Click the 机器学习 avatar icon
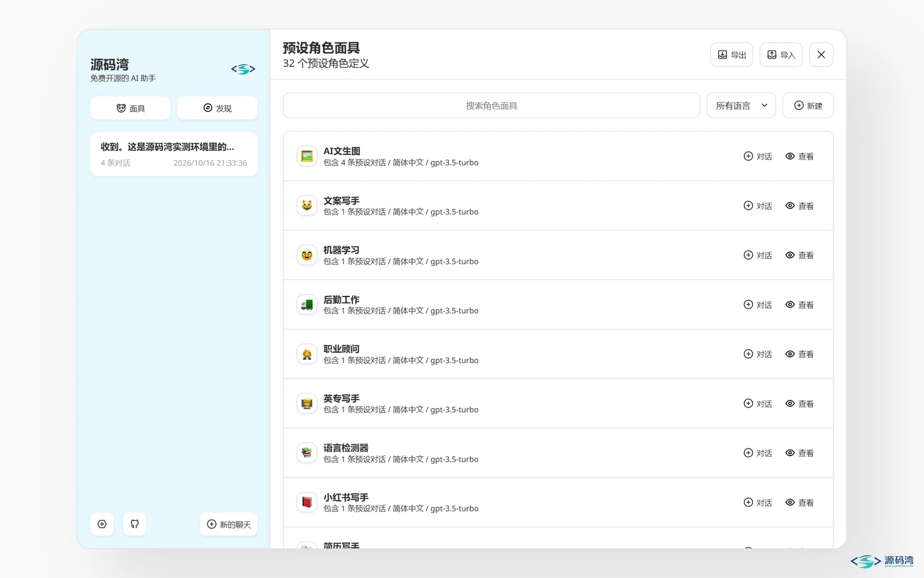 point(307,255)
